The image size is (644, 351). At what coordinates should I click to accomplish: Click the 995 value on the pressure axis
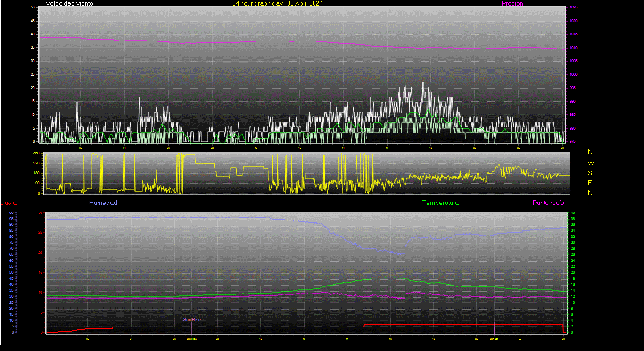pyautogui.click(x=572, y=88)
